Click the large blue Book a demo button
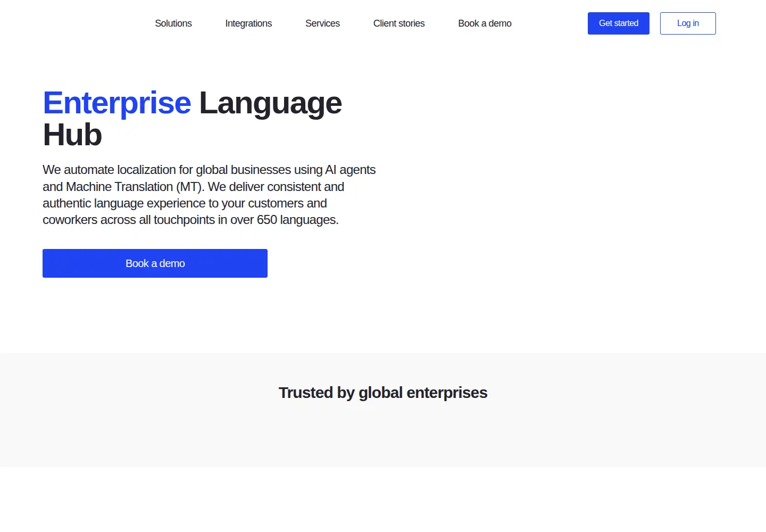Image resolution: width=766 pixels, height=532 pixels. [x=155, y=263]
